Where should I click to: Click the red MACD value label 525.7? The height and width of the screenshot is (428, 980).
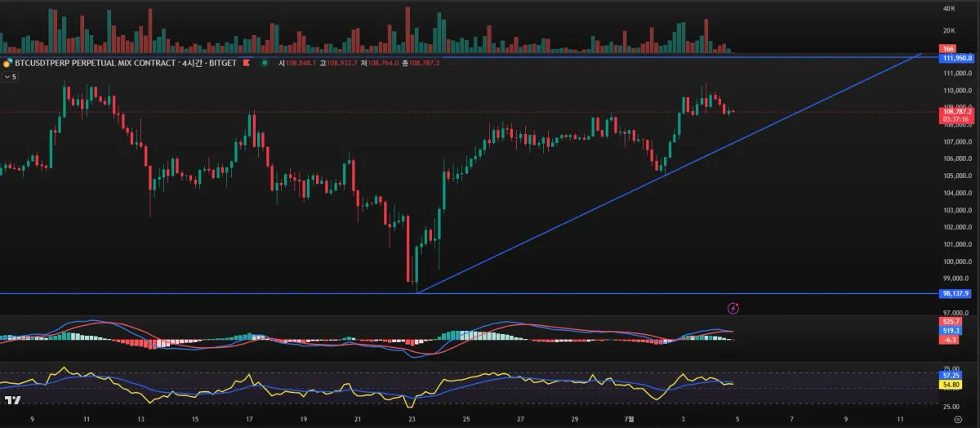pyautogui.click(x=951, y=322)
